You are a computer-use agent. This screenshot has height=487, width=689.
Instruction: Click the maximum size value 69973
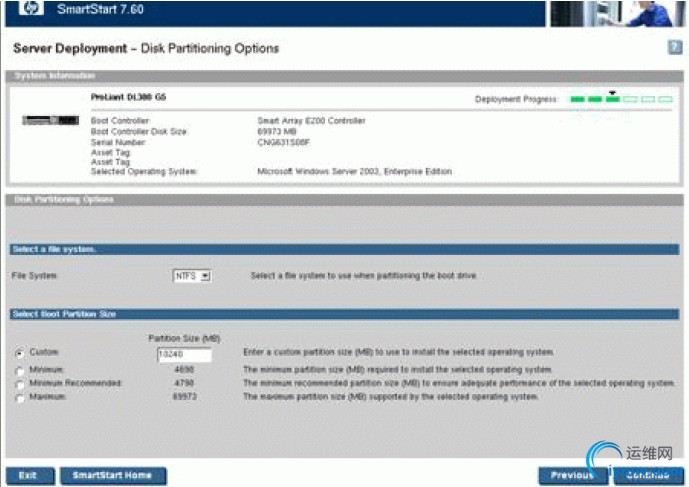point(185,397)
